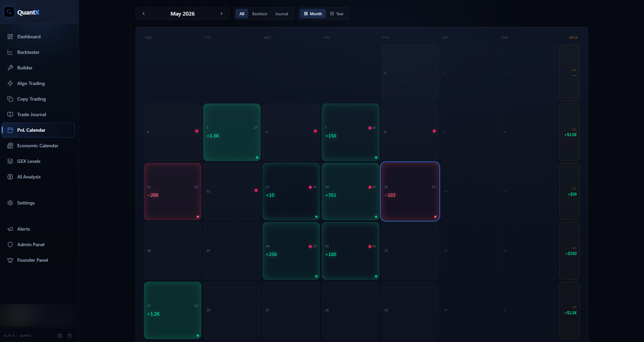Open GEX Levels via its layers icon
Image resolution: width=644 pixels, height=342 pixels.
point(10,161)
